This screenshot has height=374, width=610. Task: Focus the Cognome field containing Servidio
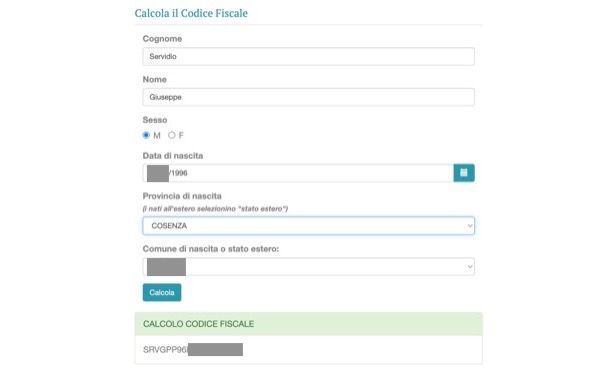click(x=309, y=56)
